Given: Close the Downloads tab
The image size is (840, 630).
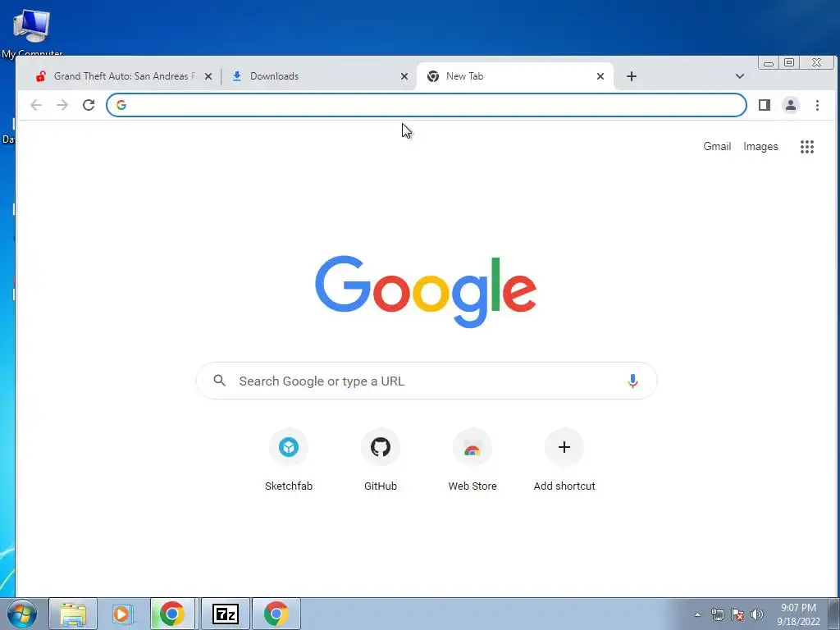Looking at the screenshot, I should pos(404,76).
